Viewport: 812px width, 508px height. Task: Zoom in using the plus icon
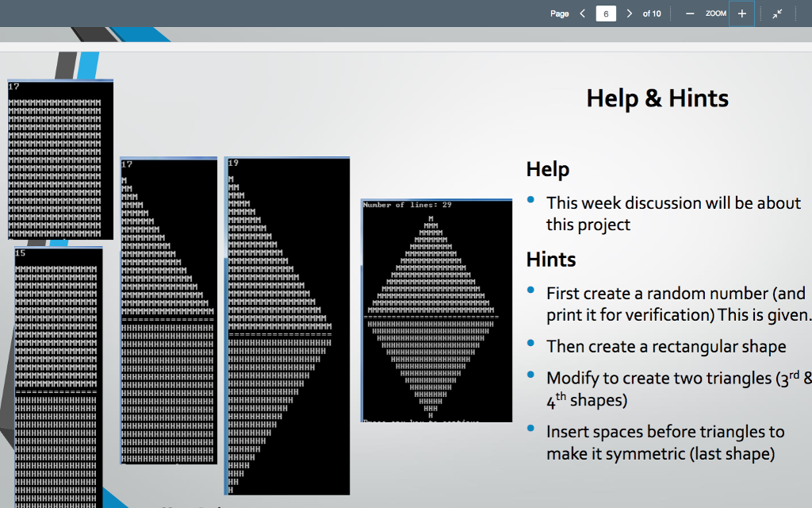pos(741,13)
